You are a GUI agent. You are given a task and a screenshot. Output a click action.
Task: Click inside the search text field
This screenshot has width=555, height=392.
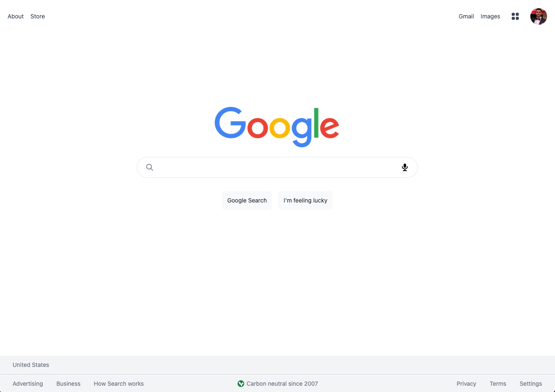click(x=277, y=167)
